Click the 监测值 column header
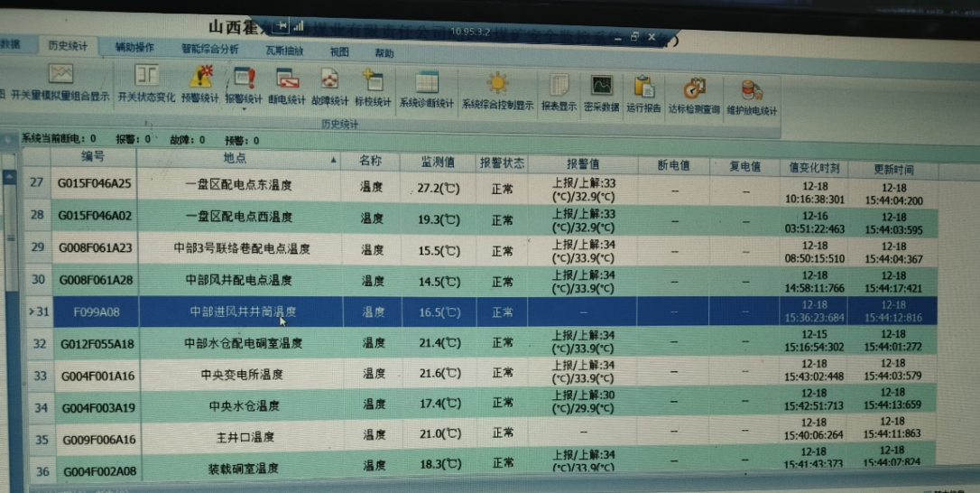 [439, 163]
